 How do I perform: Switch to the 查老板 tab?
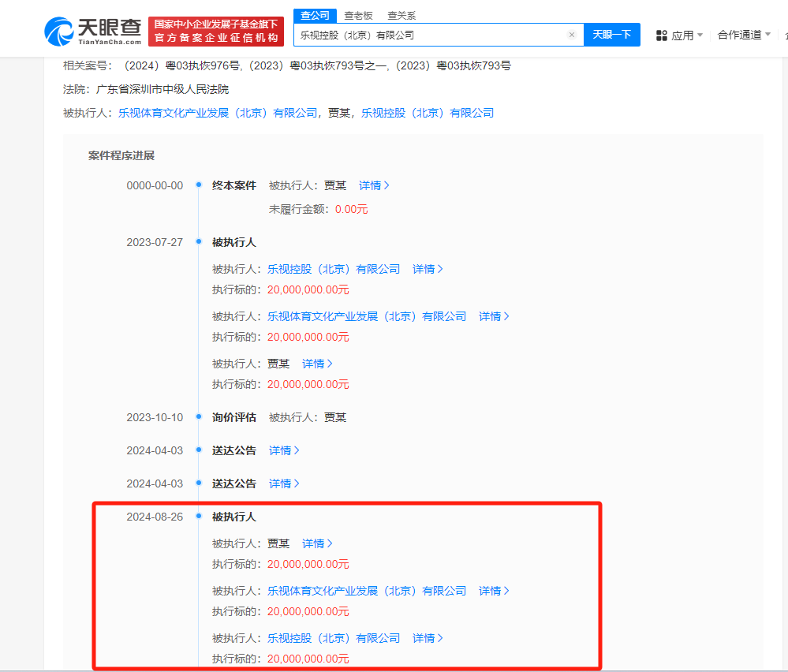357,15
